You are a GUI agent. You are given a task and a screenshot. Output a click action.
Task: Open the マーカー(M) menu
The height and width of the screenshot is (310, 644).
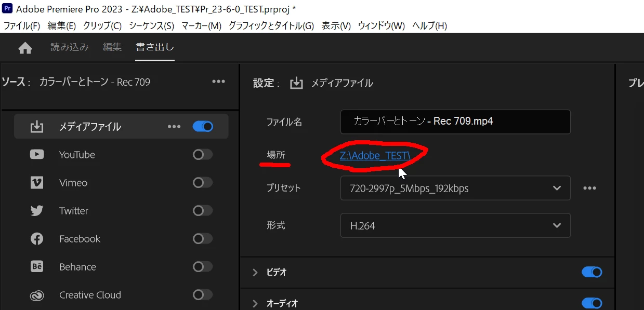(x=201, y=25)
